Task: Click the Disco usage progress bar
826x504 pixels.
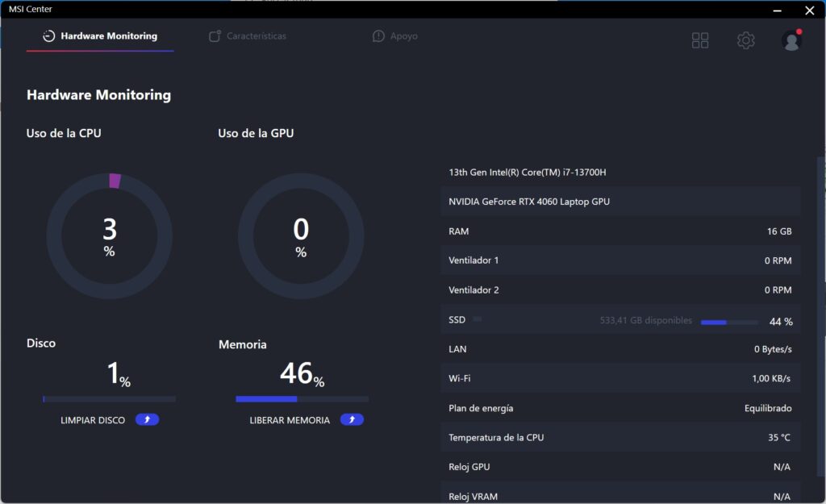Action: [x=110, y=399]
